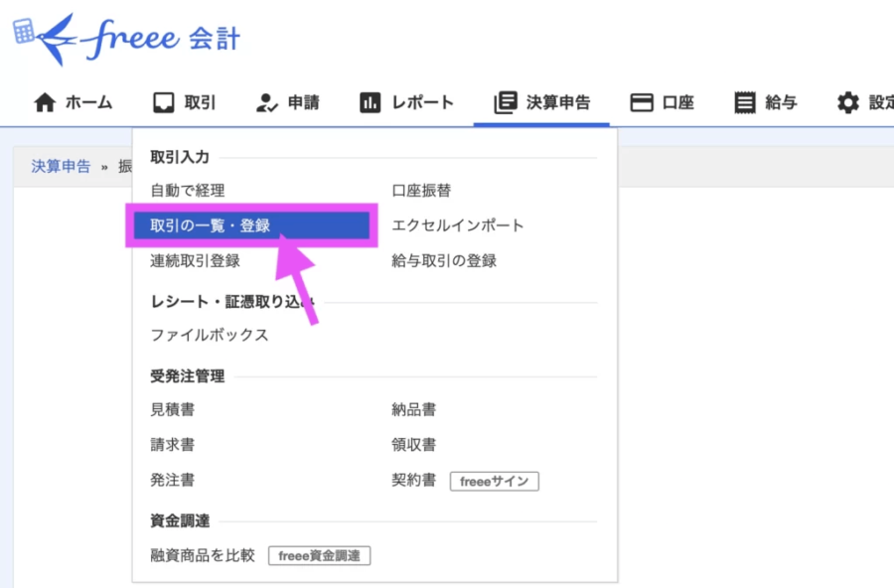Open ファイルボックス from the menu
894x588 pixels.
point(210,335)
